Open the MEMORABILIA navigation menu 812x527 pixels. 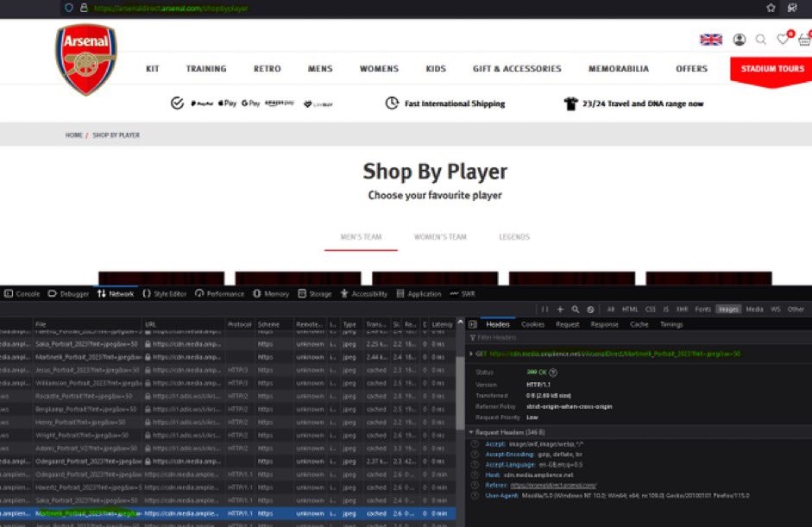tap(619, 68)
